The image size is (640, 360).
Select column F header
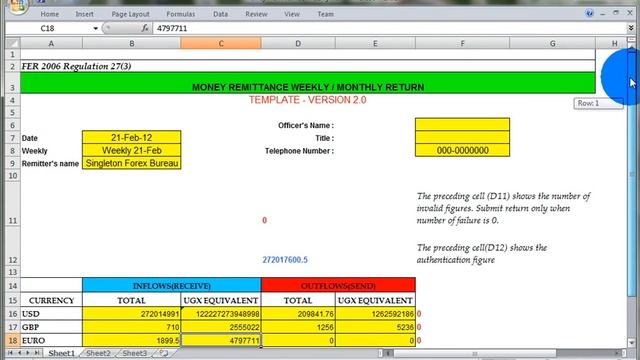click(x=462, y=43)
